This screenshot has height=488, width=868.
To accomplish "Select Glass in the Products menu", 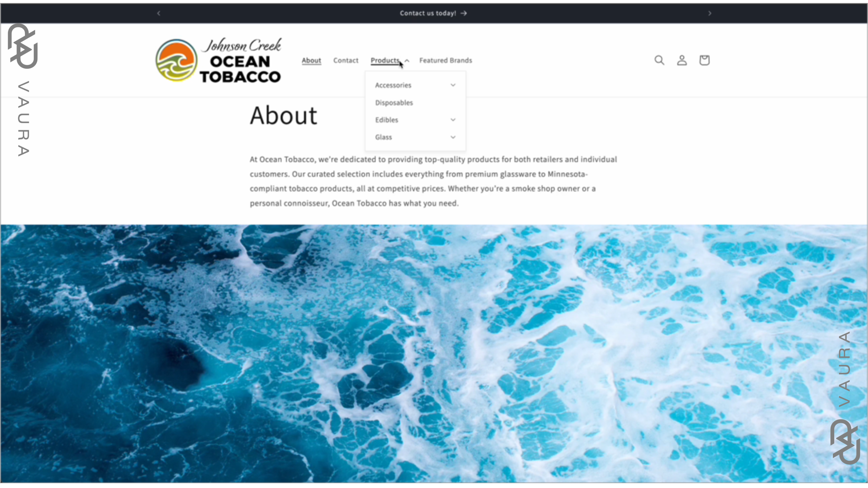I will coord(383,137).
